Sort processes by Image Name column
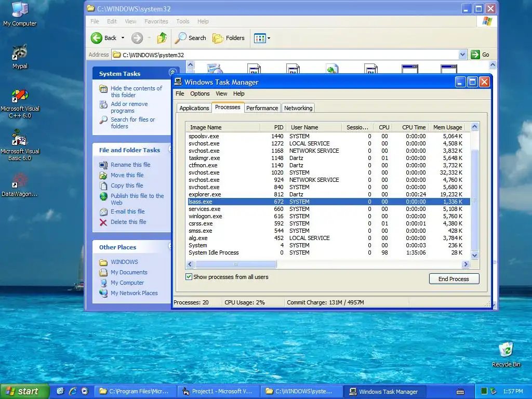Screen dimensions: 532x399 [x=223, y=127]
